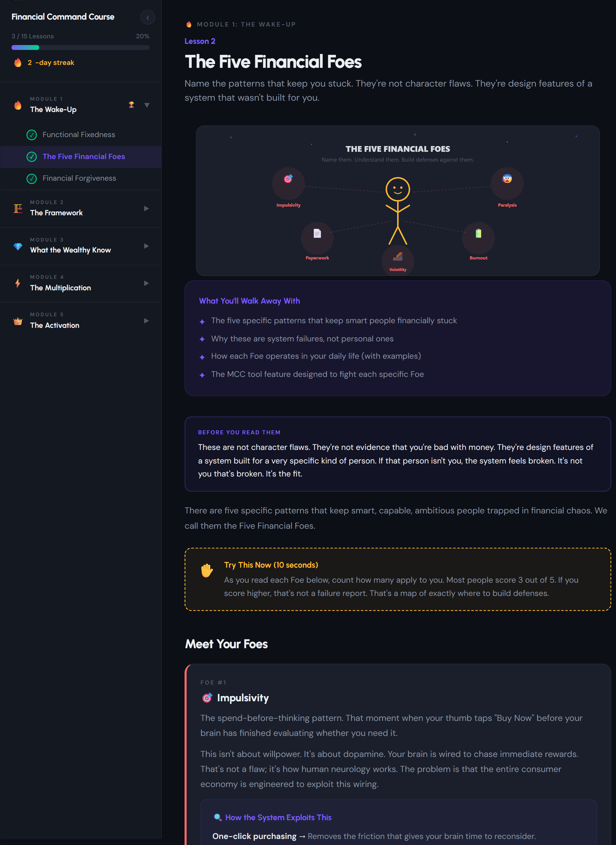Click the trophy next to The Wake-Up
Viewport: 616px width, 845px height.
131,104
